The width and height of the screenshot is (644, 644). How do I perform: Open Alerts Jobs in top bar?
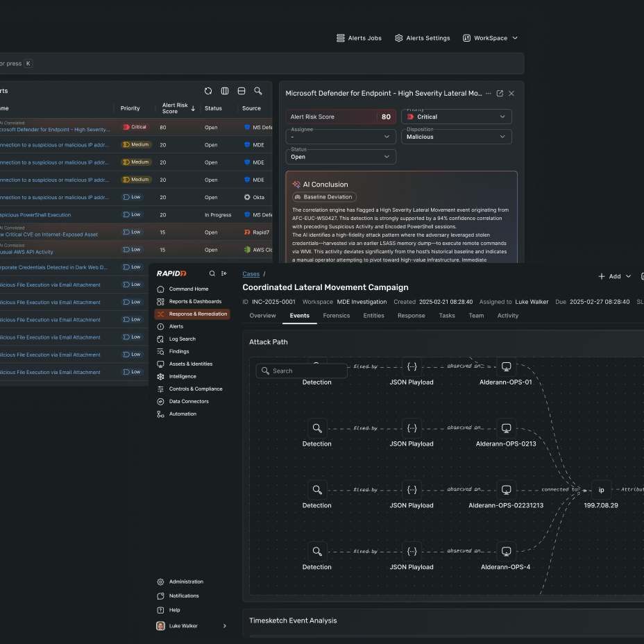359,38
